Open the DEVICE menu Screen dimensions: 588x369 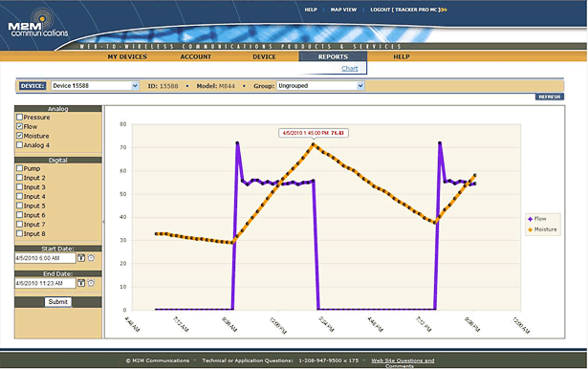coord(264,56)
